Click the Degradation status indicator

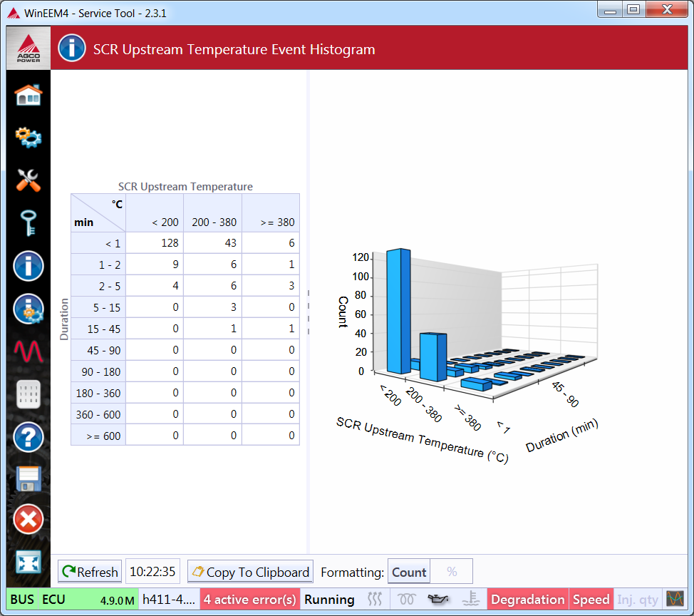(x=528, y=600)
